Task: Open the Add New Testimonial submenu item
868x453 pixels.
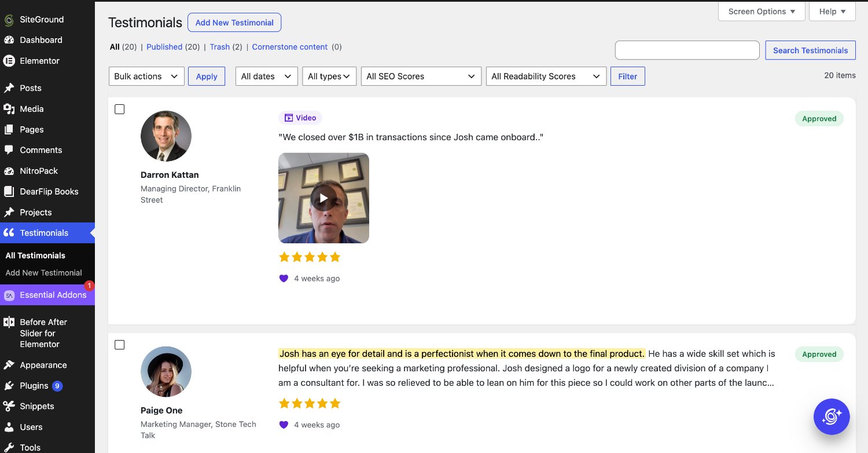Action: tap(44, 273)
